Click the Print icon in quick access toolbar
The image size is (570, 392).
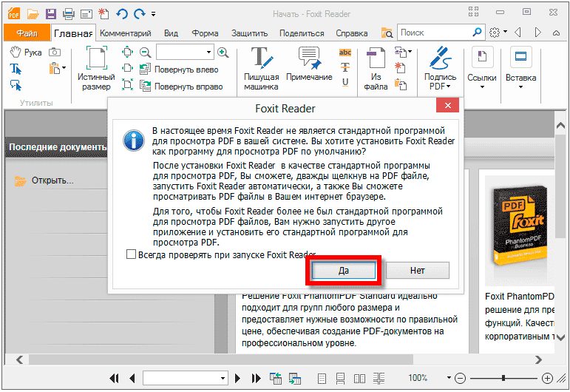(x=69, y=14)
